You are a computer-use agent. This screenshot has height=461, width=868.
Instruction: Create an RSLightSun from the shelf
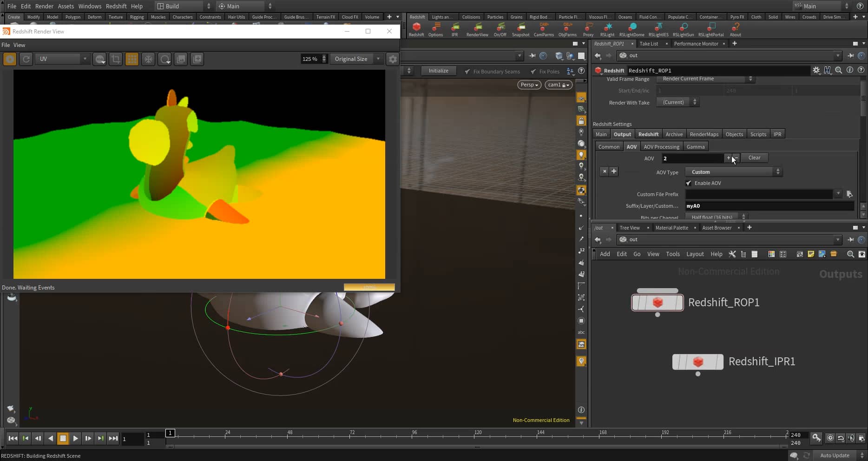[x=683, y=29]
